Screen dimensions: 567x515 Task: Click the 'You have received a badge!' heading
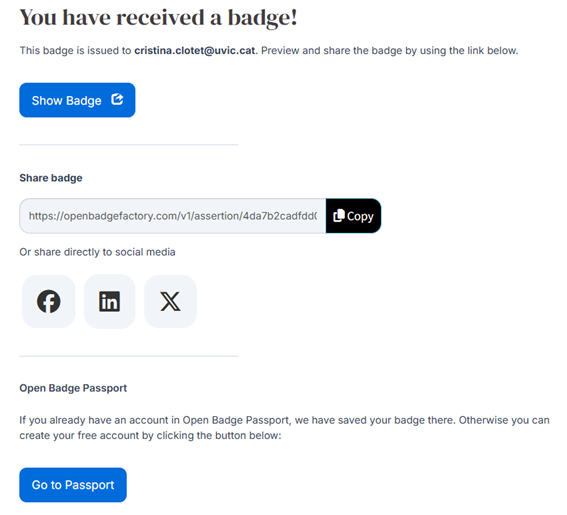click(x=158, y=17)
